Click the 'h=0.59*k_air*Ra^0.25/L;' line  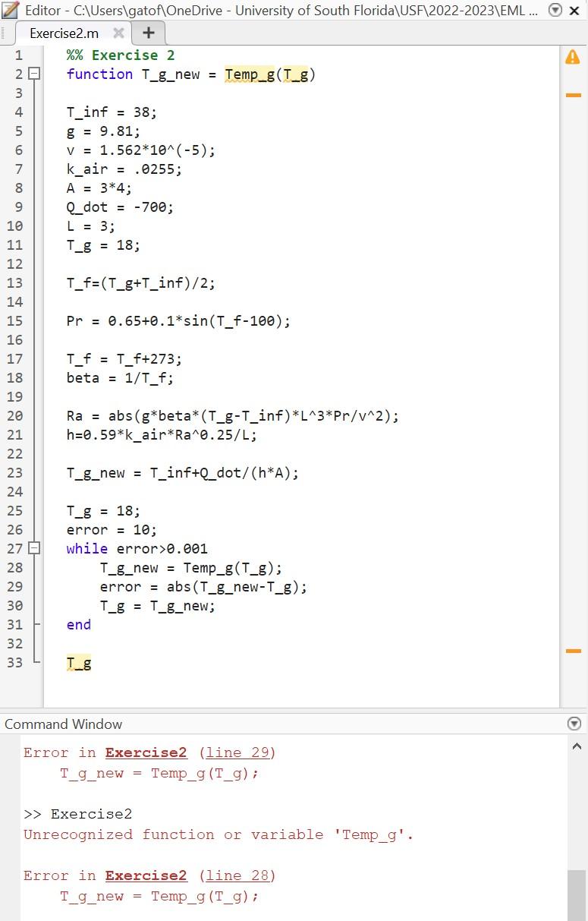coord(162,435)
